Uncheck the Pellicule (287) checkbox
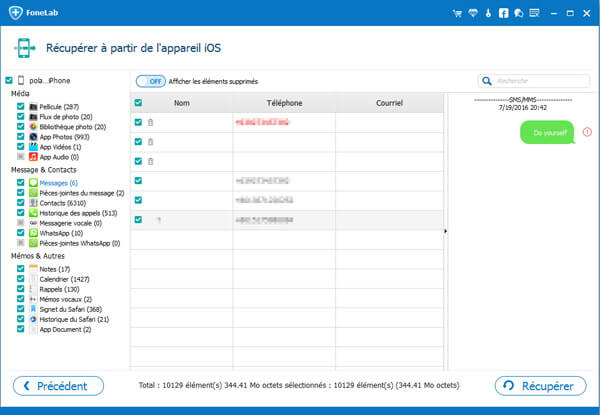This screenshot has width=600, height=415. coord(21,106)
